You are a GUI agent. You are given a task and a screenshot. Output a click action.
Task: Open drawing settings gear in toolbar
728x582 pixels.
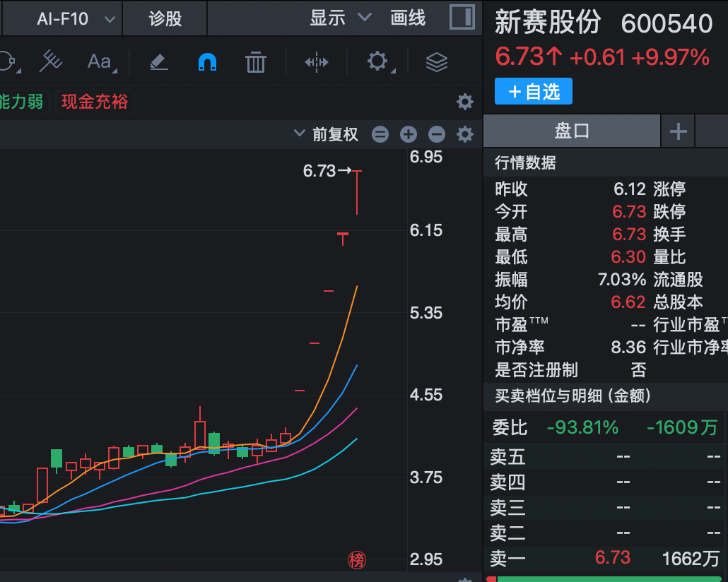tap(378, 61)
